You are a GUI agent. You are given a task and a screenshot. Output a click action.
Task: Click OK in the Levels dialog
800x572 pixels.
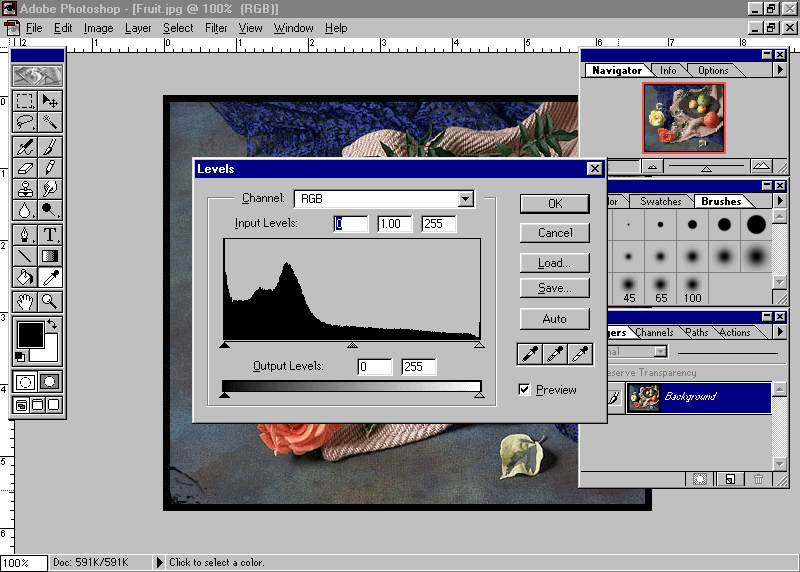pos(555,204)
